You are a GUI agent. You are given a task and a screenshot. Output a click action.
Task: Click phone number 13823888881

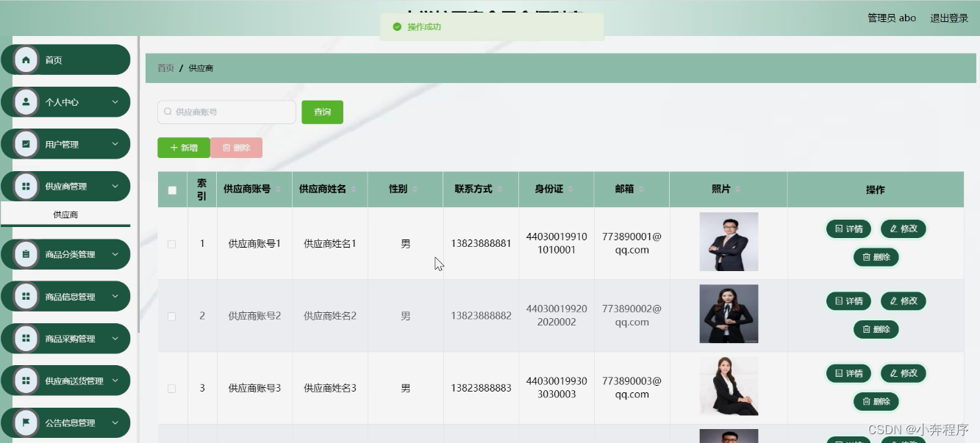coord(481,243)
